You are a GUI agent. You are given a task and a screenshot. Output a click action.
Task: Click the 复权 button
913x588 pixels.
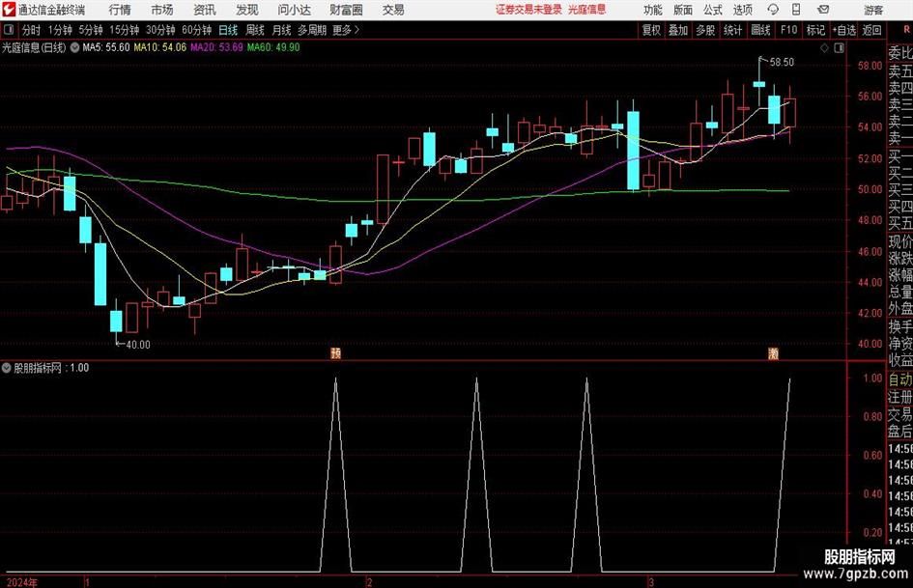[651, 30]
